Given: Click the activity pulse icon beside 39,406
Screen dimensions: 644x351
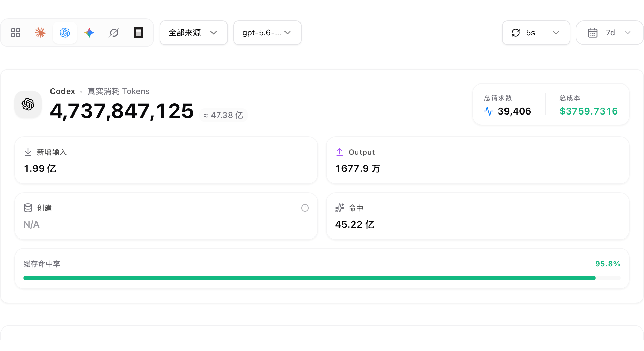Looking at the screenshot, I should pos(488,111).
